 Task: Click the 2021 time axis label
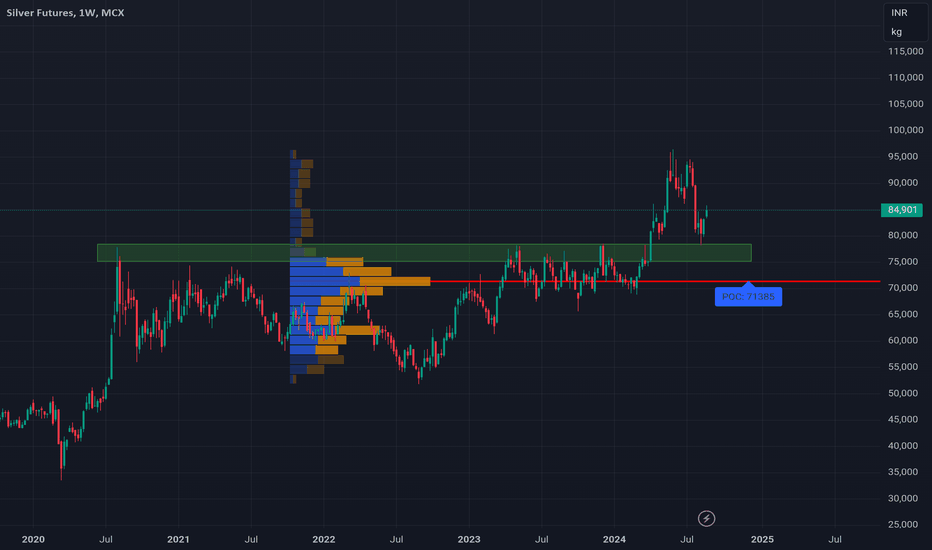178,539
